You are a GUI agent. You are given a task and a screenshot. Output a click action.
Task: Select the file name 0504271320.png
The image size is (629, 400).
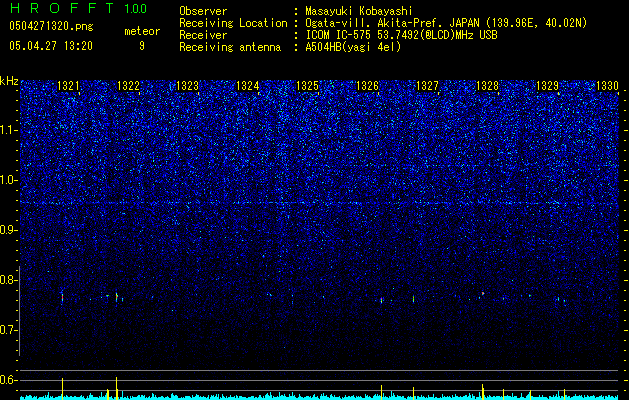pyautogui.click(x=51, y=26)
